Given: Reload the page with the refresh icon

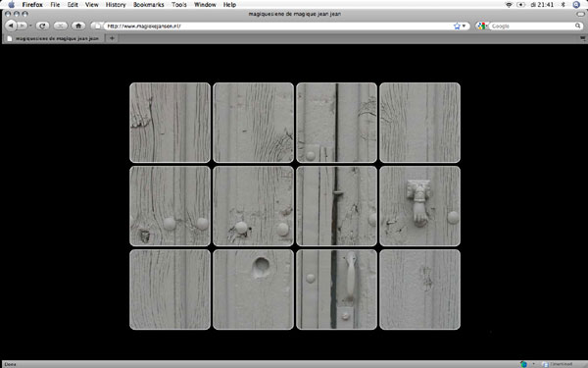Looking at the screenshot, I should 42,26.
